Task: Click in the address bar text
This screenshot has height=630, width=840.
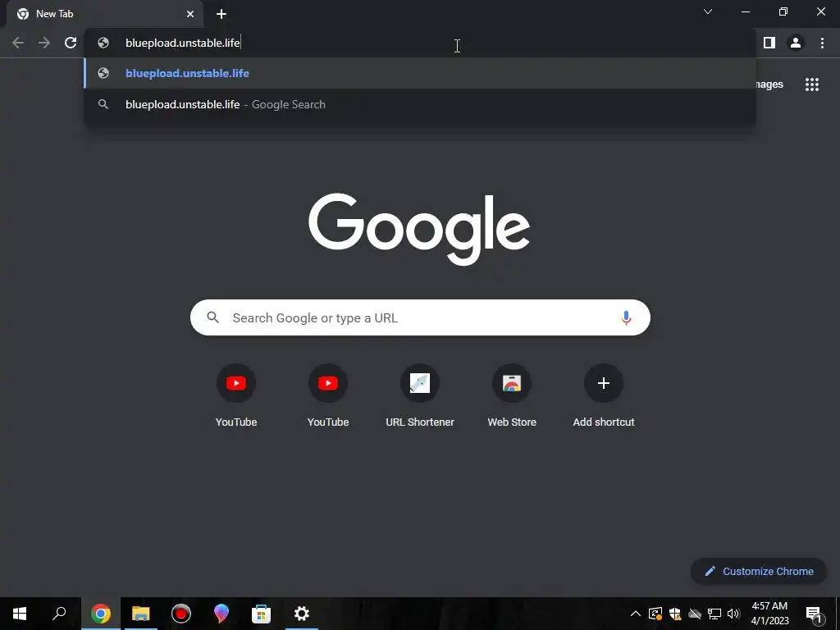Action: [183, 43]
